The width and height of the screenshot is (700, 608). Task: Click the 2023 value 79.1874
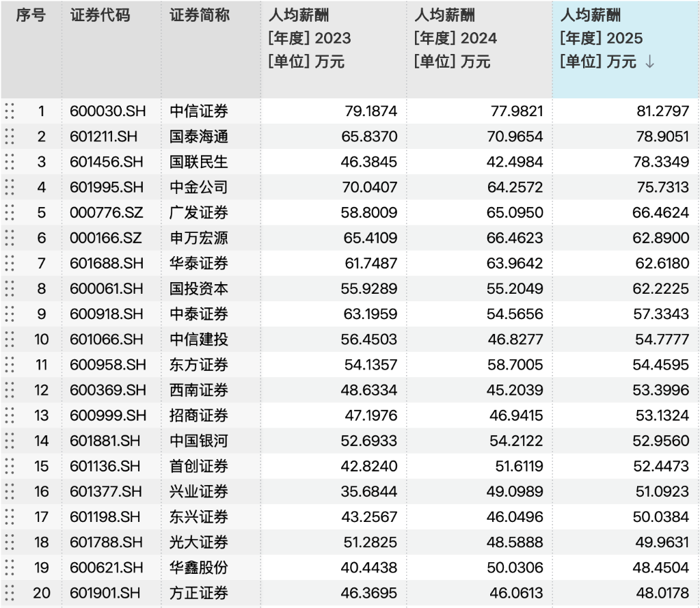(371, 111)
